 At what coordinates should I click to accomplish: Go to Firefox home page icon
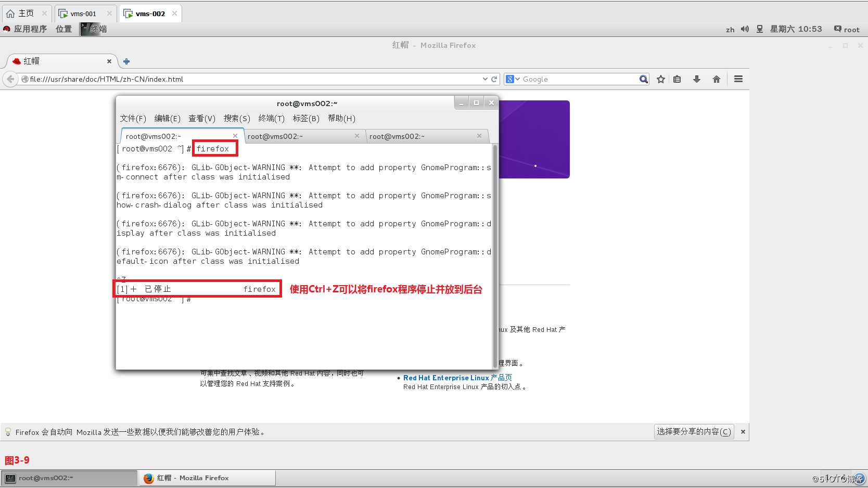[x=717, y=79]
